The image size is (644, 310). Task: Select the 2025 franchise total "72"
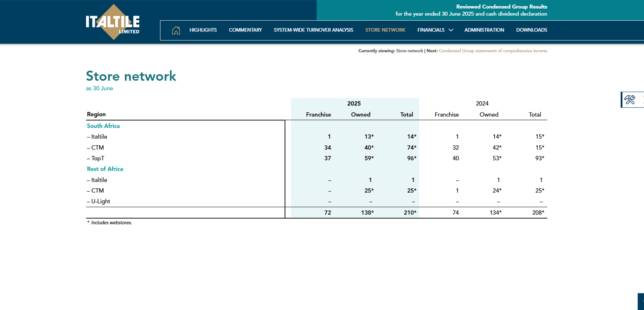point(327,213)
